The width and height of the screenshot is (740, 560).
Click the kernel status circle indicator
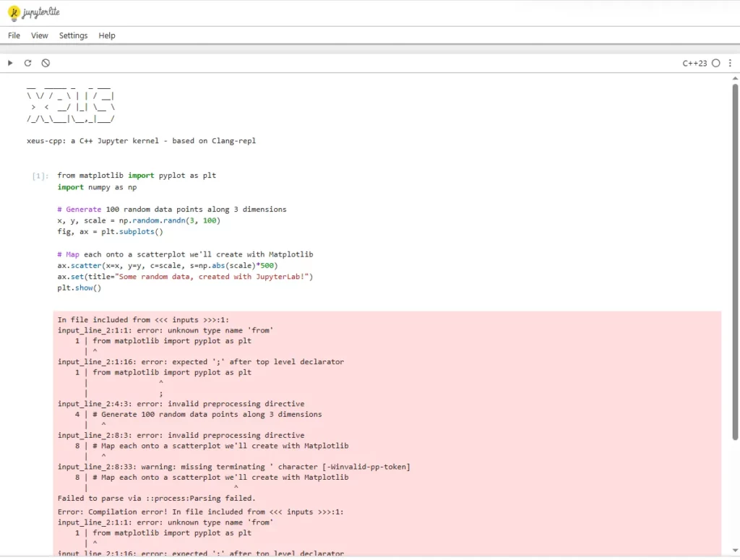pyautogui.click(x=715, y=63)
